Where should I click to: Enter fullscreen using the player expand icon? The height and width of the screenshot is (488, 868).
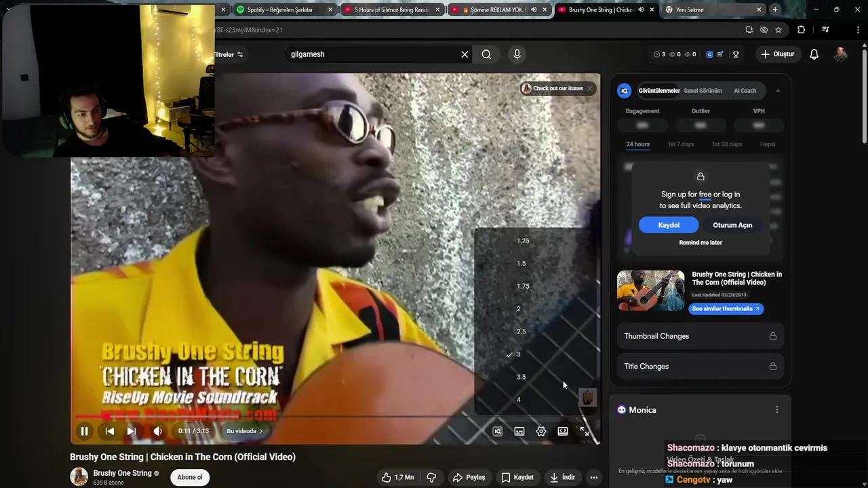click(x=585, y=431)
